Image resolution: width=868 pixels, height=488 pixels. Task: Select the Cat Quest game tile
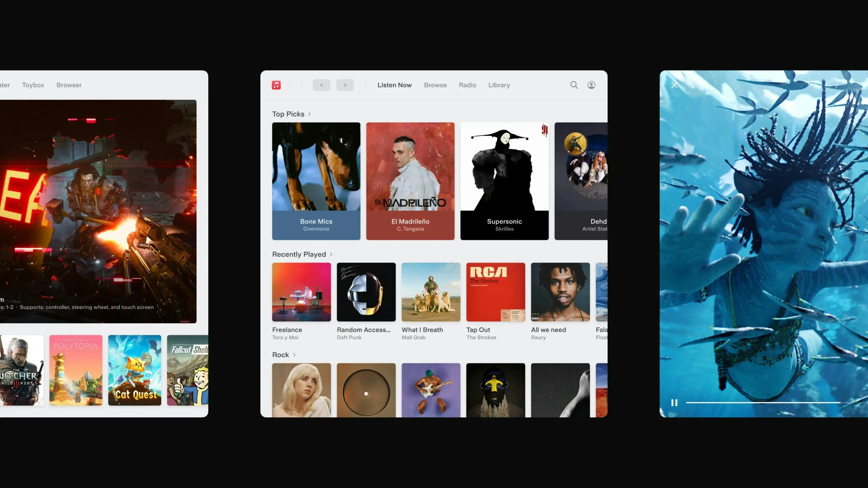click(x=134, y=370)
